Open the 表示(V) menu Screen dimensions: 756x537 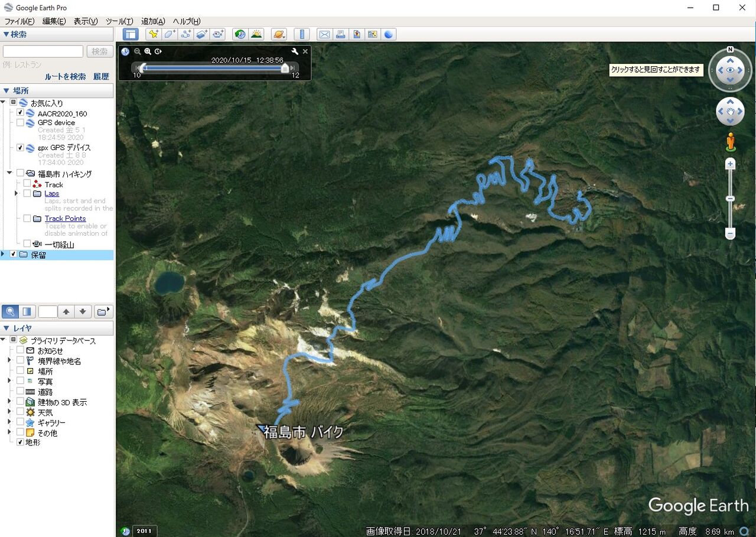click(86, 21)
